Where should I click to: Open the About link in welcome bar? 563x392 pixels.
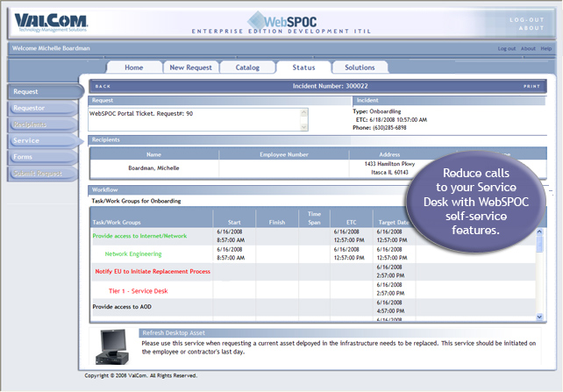528,48
